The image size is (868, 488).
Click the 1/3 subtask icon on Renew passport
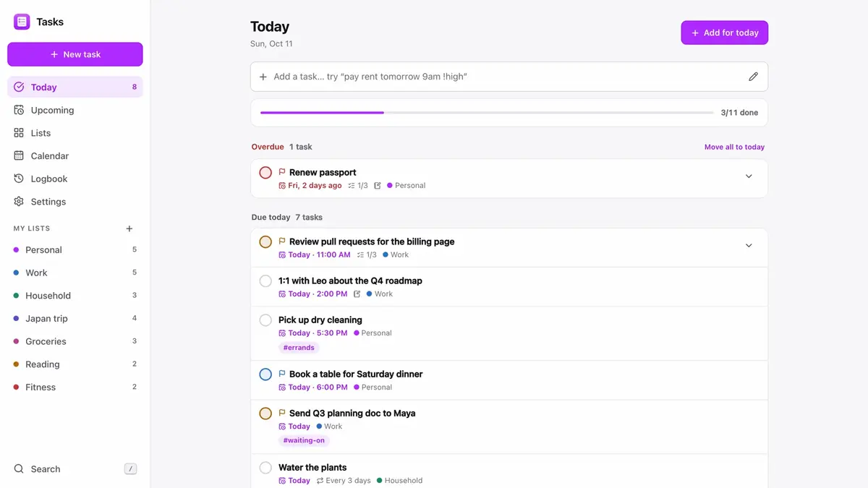352,186
